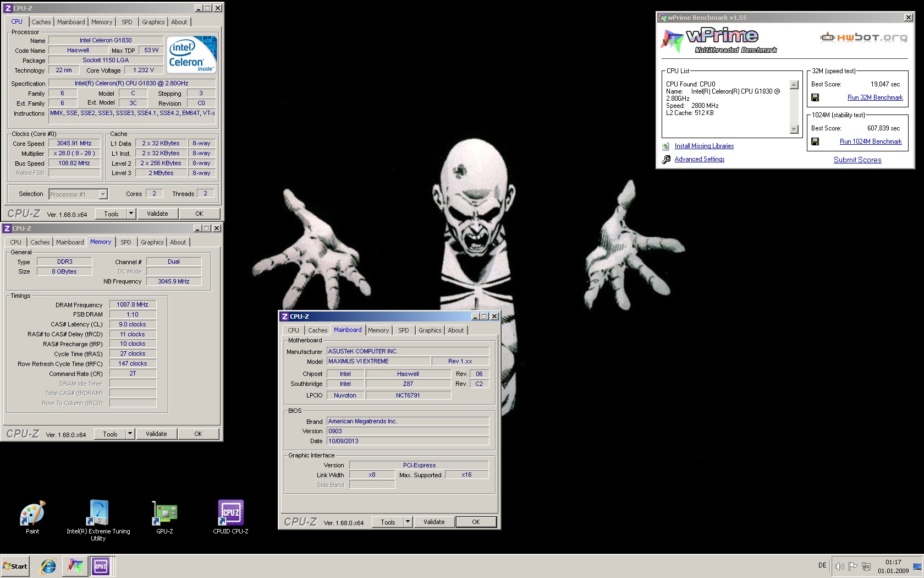Switch to the Caches tab in the top CPU-Z window
The width and height of the screenshot is (924, 578).
pos(41,22)
